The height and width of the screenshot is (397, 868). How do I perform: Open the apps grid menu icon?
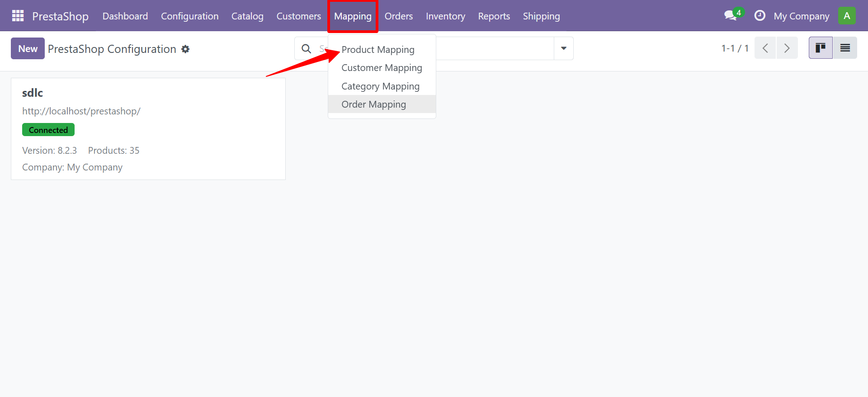click(18, 16)
